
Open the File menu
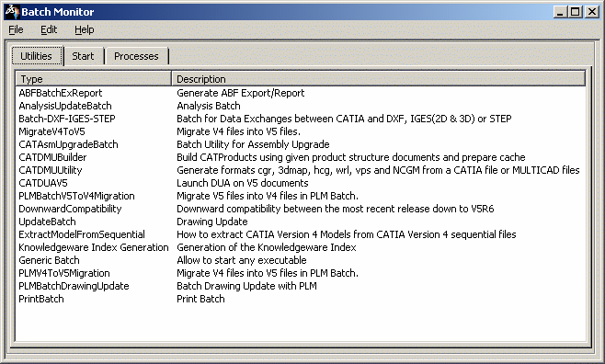click(16, 30)
